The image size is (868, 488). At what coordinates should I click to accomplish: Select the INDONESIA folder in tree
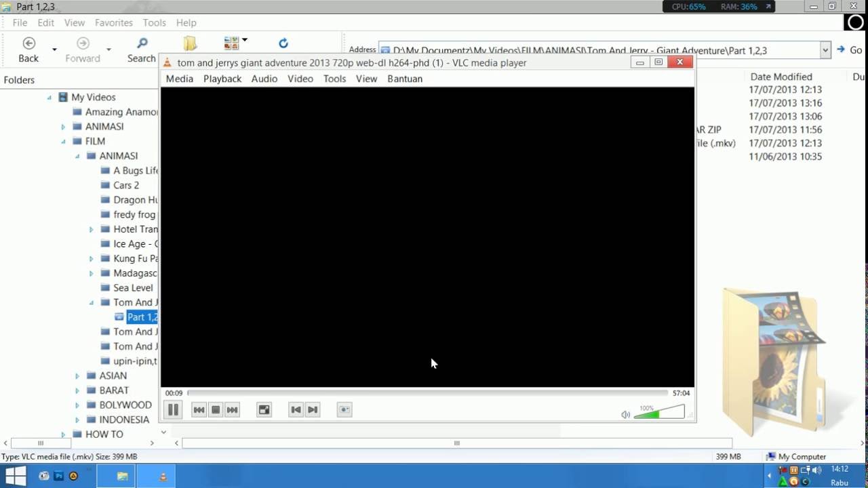coord(124,420)
